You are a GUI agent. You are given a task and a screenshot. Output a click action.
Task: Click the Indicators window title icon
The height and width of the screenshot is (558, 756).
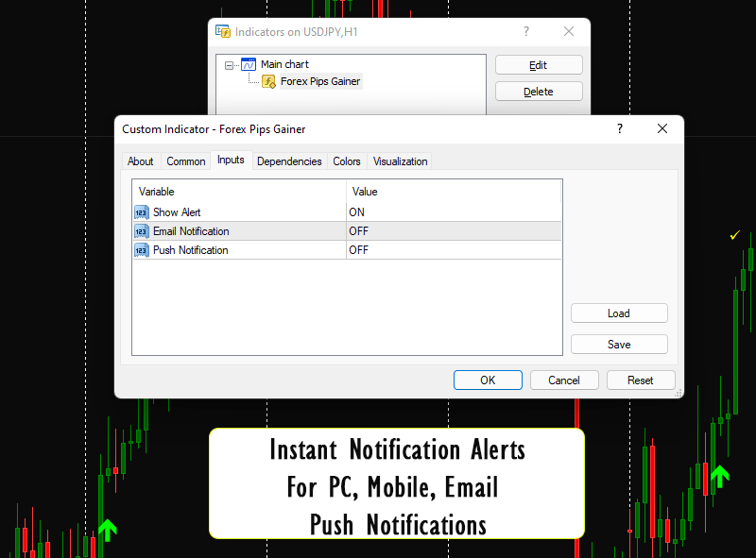223,31
